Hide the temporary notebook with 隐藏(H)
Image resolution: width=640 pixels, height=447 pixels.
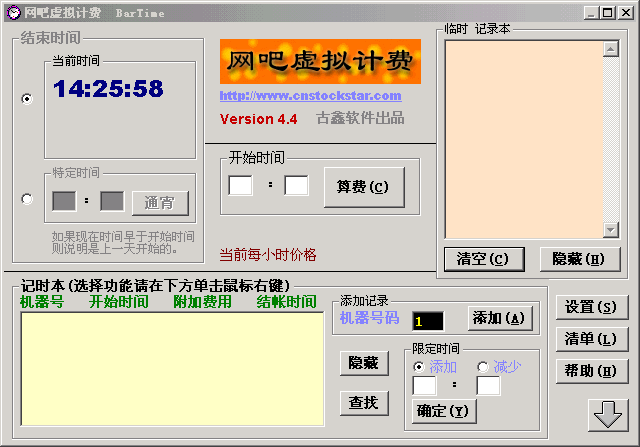(580, 259)
